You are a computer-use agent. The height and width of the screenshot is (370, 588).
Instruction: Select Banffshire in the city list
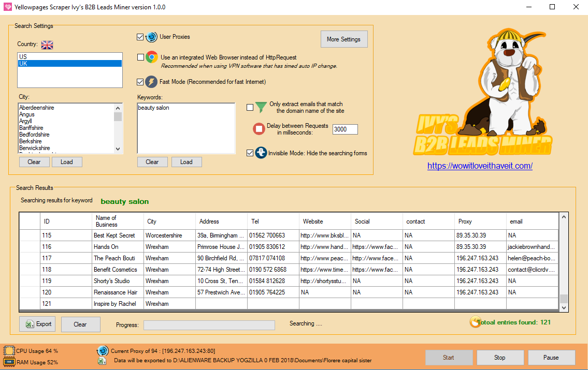click(31, 128)
